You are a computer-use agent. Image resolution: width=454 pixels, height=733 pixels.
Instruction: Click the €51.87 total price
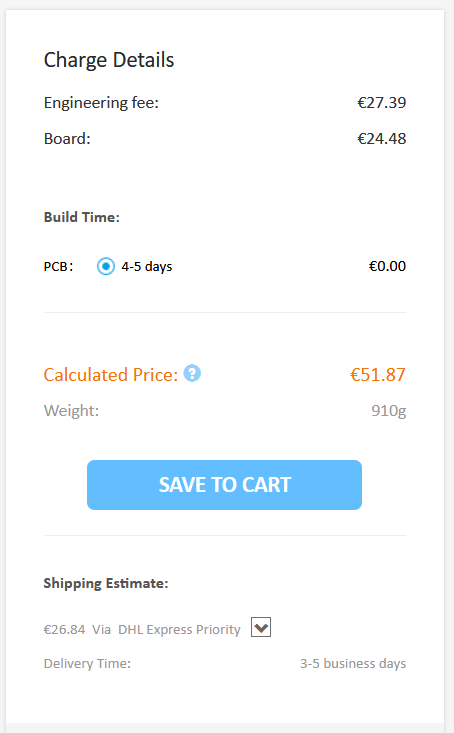coord(378,375)
